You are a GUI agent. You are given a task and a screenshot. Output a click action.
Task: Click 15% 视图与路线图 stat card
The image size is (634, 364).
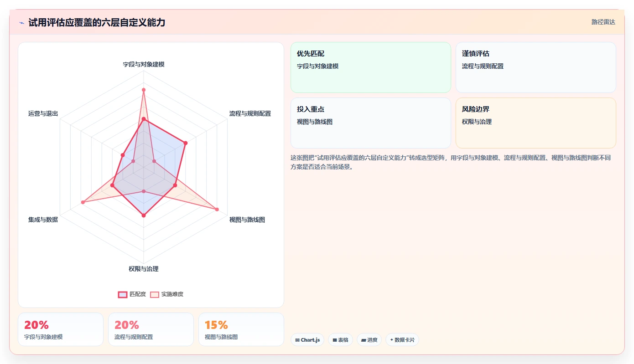(241, 329)
